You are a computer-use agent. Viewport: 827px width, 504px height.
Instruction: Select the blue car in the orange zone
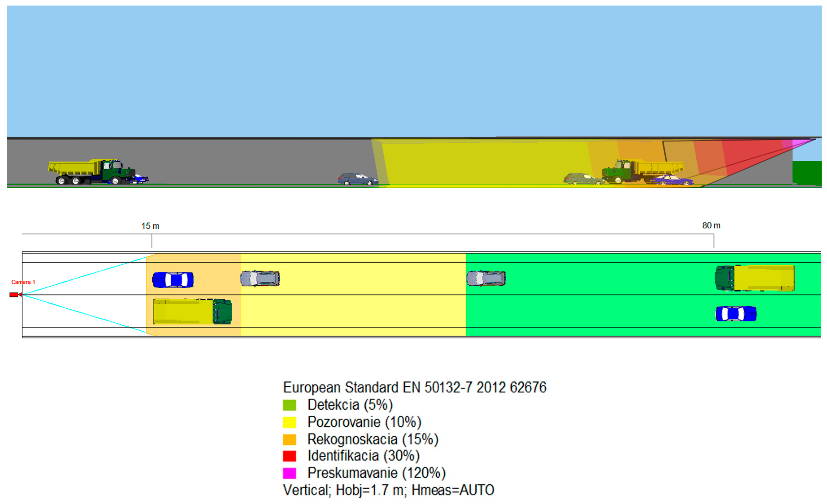tap(173, 280)
